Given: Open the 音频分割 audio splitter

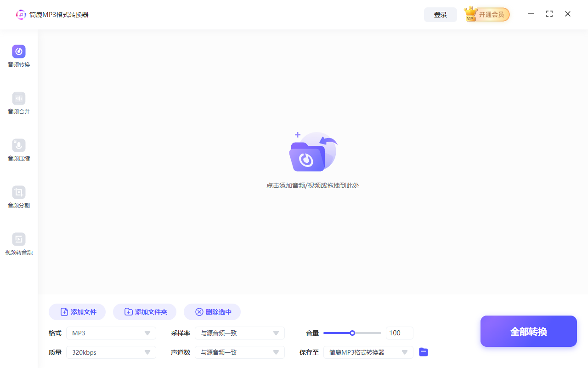Looking at the screenshot, I should pyautogui.click(x=18, y=196).
